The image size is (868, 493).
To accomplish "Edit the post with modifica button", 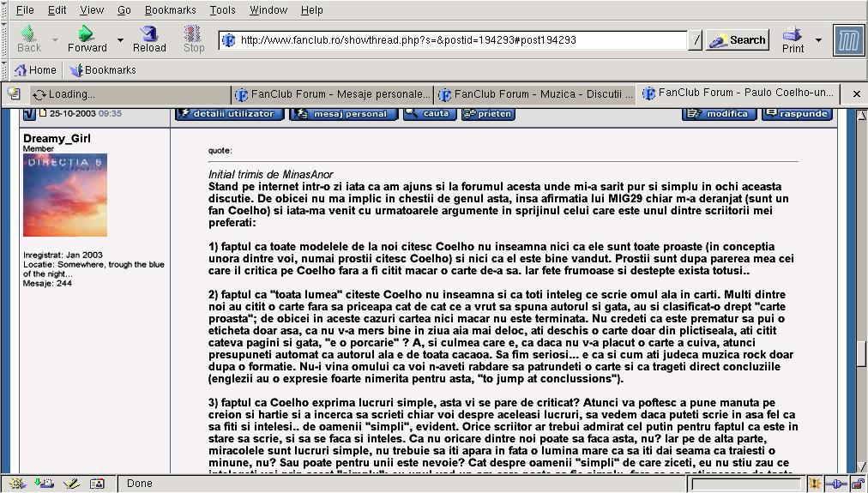I will [720, 114].
